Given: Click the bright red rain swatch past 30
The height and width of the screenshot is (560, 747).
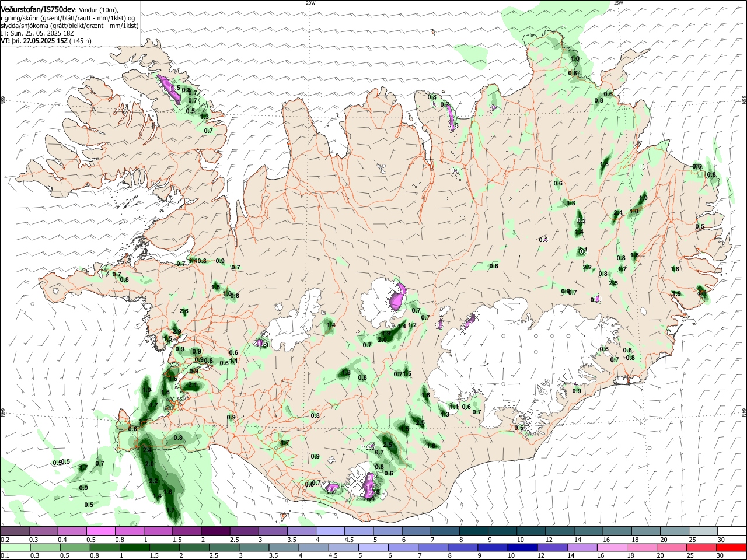Looking at the screenshot, I should click(732, 547).
